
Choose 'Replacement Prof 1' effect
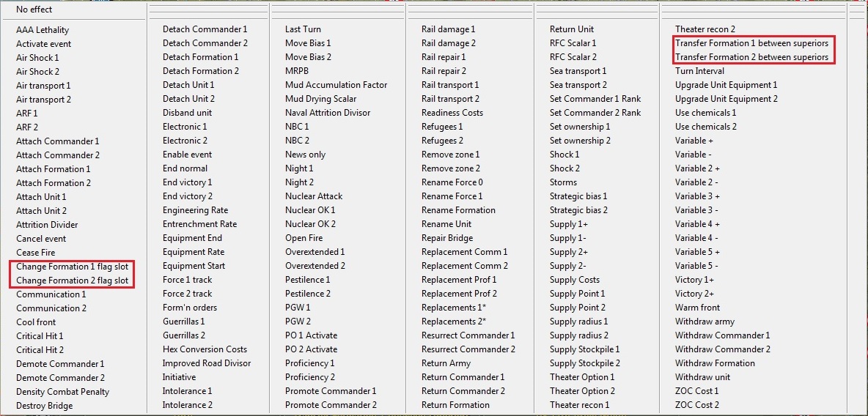pyautogui.click(x=459, y=279)
